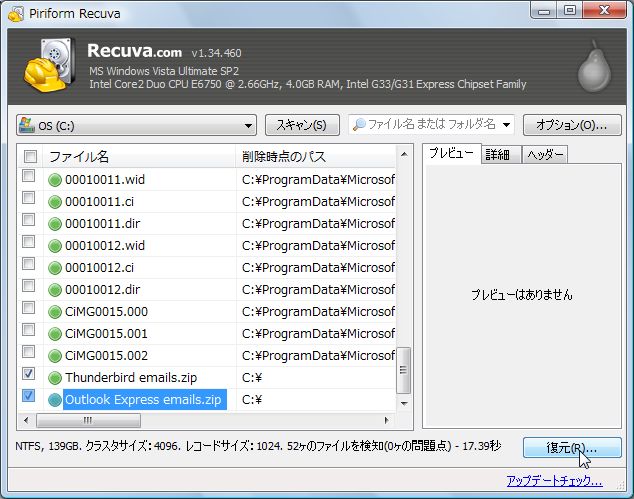Screen dimensions: 634x499
Task: Click the vertical scrollbar thumb
Action: [x=404, y=370]
